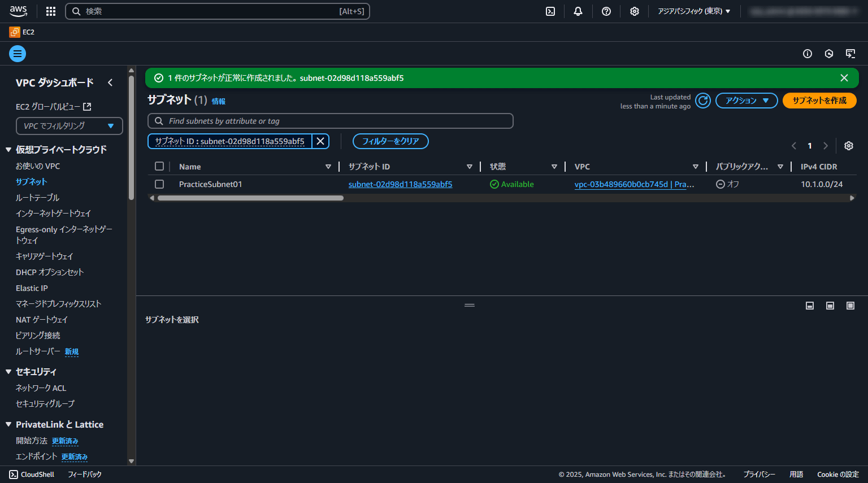Click the フィルターをクリア button

click(390, 141)
